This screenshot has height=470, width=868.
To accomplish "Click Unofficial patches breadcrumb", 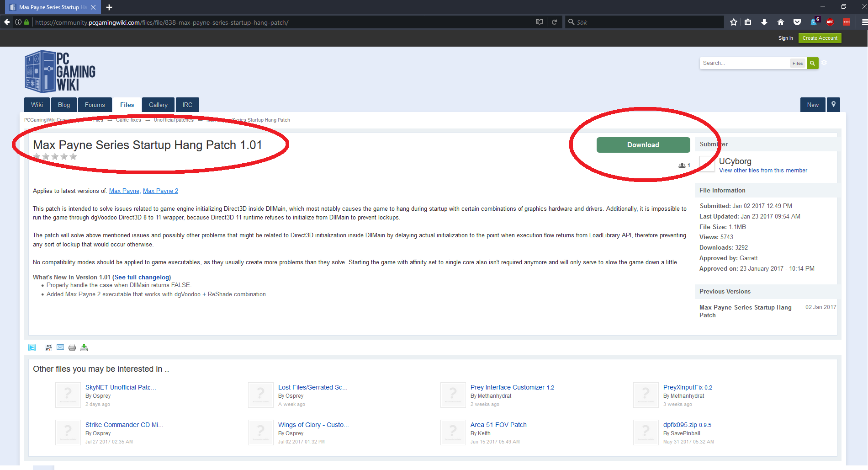I will point(174,120).
